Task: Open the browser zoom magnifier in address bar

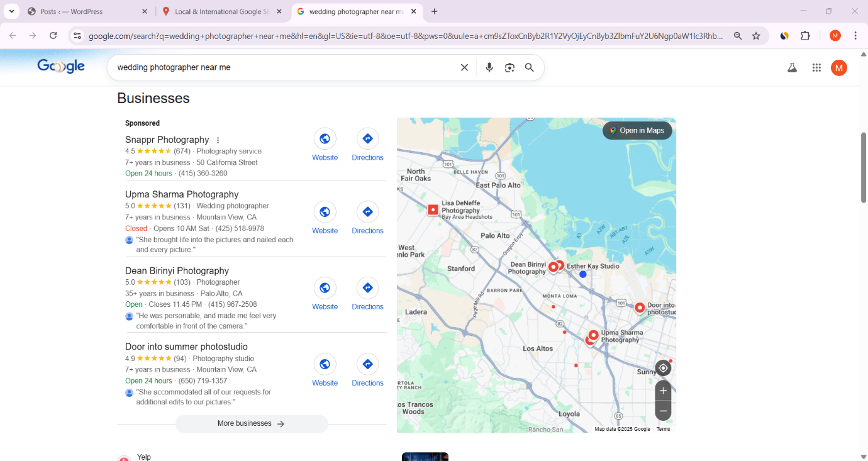Action: tap(738, 36)
